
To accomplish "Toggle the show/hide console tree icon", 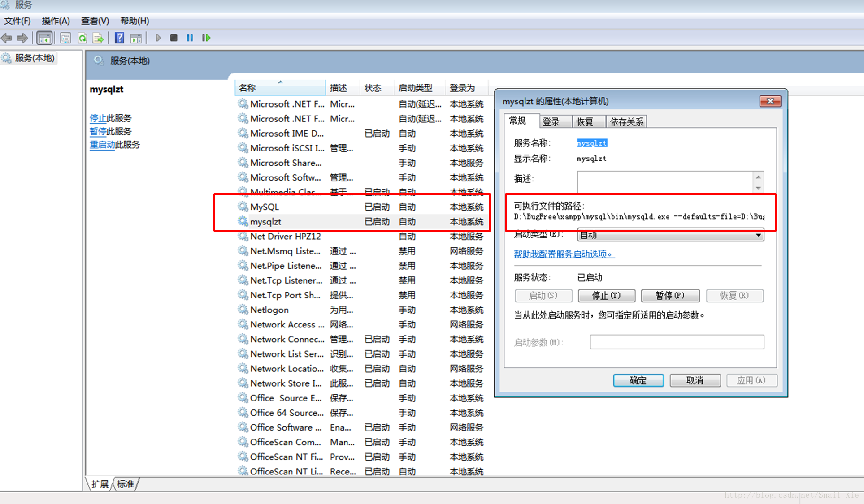I will point(44,38).
